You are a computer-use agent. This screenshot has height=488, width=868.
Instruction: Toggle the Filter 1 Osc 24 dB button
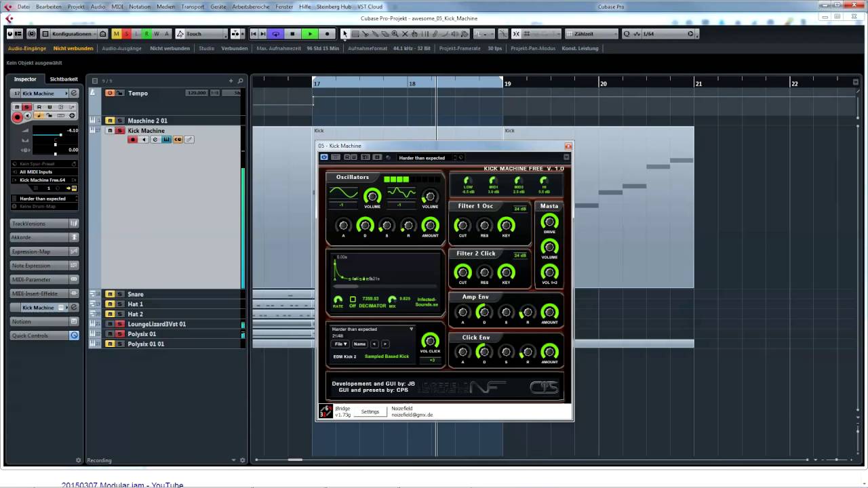[x=520, y=209]
